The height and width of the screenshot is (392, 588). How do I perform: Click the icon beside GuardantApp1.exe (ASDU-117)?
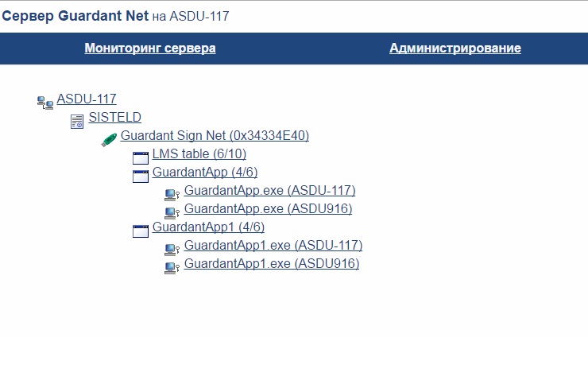172,249
